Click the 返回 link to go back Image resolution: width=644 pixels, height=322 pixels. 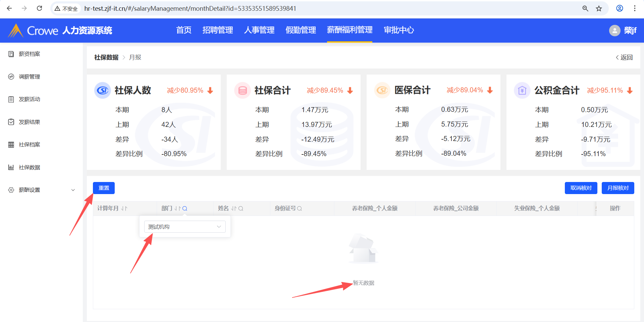pos(624,57)
